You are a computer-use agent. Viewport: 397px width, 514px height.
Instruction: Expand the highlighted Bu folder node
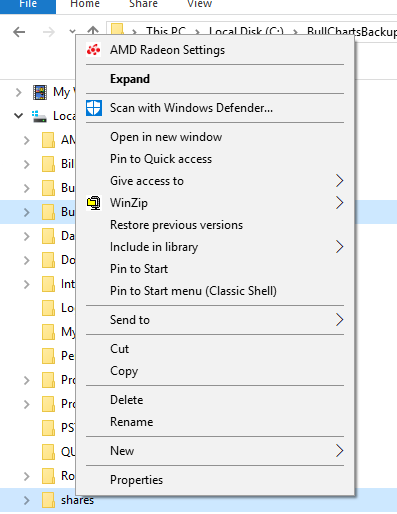click(x=27, y=212)
